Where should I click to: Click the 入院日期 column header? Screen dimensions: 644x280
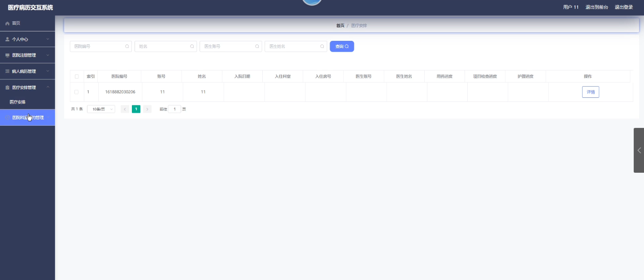pos(242,76)
